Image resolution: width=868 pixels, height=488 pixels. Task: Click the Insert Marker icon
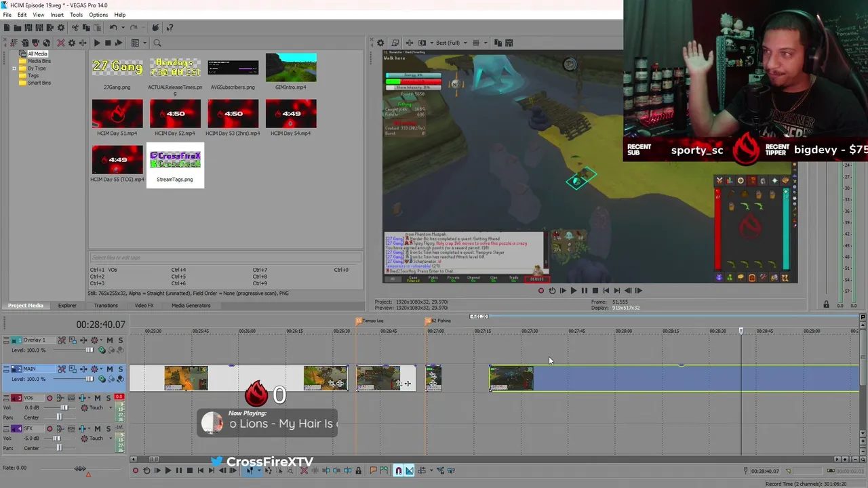(x=372, y=470)
